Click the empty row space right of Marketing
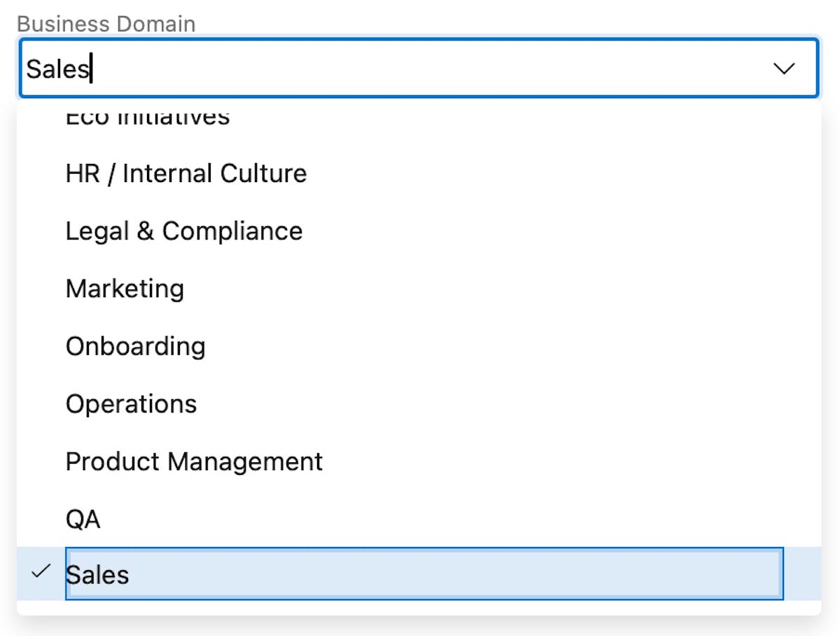This screenshot has width=840, height=636. coord(490,289)
